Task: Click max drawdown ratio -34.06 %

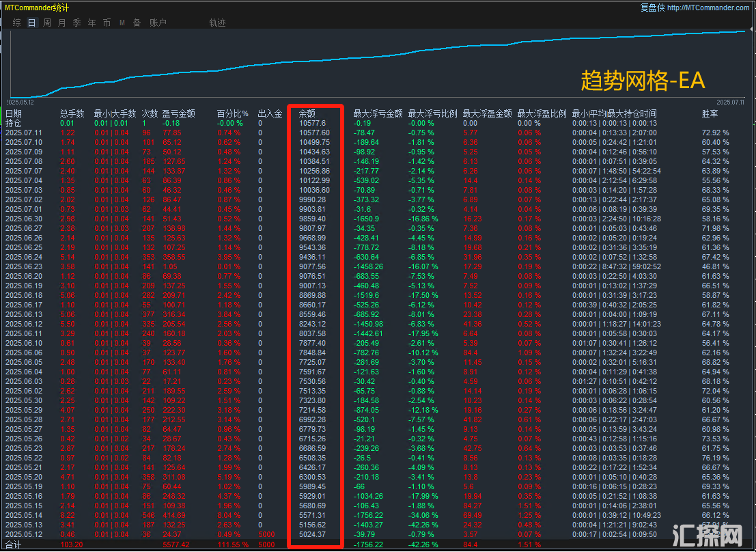Action: click(423, 515)
